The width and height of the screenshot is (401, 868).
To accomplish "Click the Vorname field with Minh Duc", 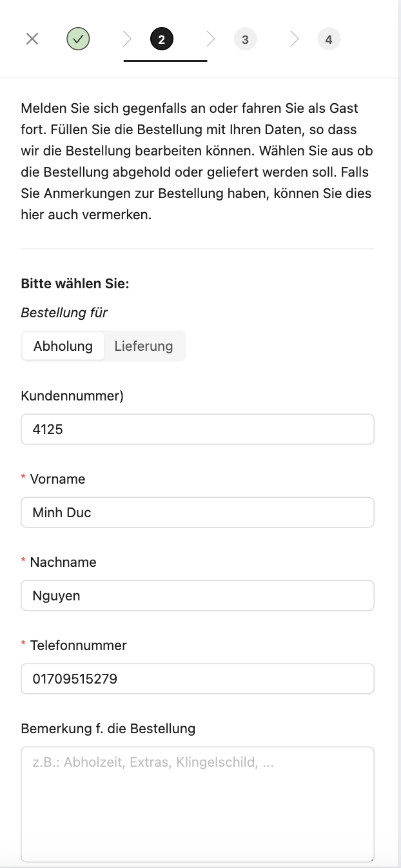I will tap(197, 513).
